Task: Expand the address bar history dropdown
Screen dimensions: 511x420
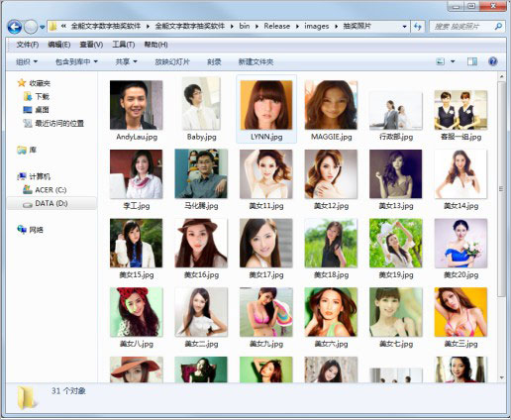Action: pos(404,27)
